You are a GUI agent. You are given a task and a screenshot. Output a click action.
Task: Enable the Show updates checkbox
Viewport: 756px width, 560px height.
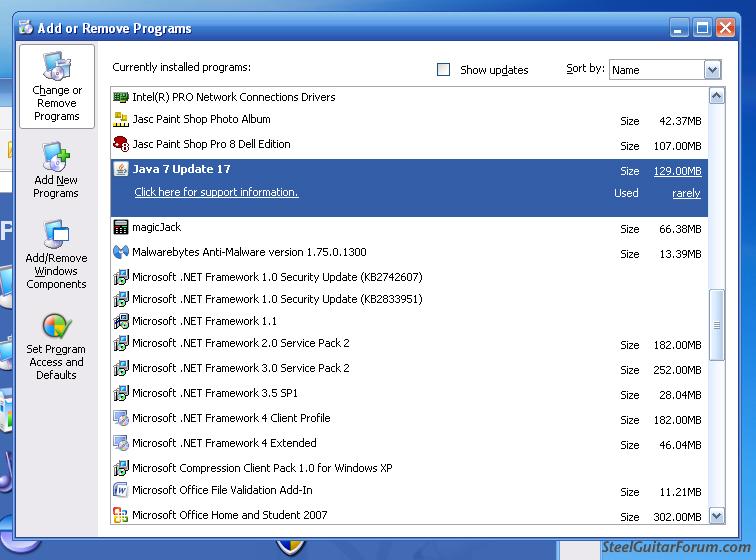tap(444, 70)
